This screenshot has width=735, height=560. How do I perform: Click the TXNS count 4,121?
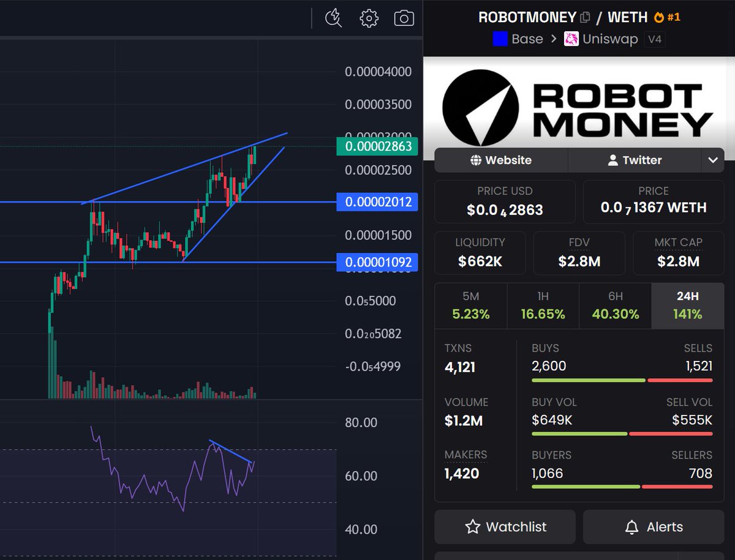tap(460, 368)
